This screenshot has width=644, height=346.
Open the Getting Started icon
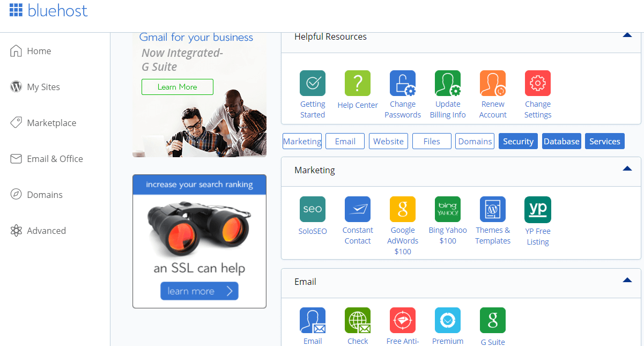coord(313,83)
